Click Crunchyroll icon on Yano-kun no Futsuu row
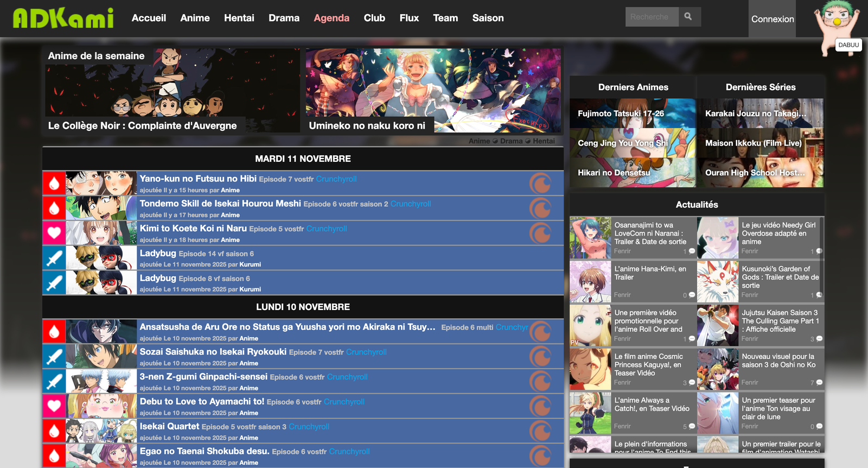This screenshot has height=468, width=868. tap(540, 184)
